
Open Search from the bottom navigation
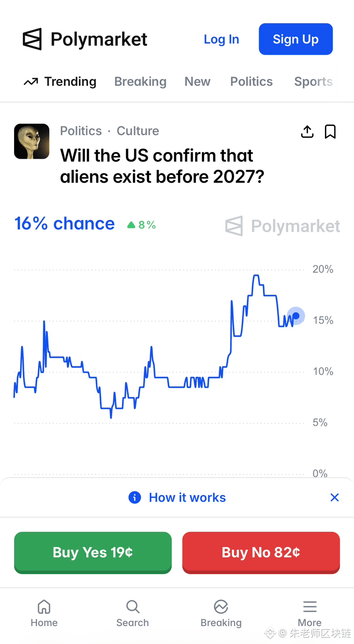[x=133, y=613]
